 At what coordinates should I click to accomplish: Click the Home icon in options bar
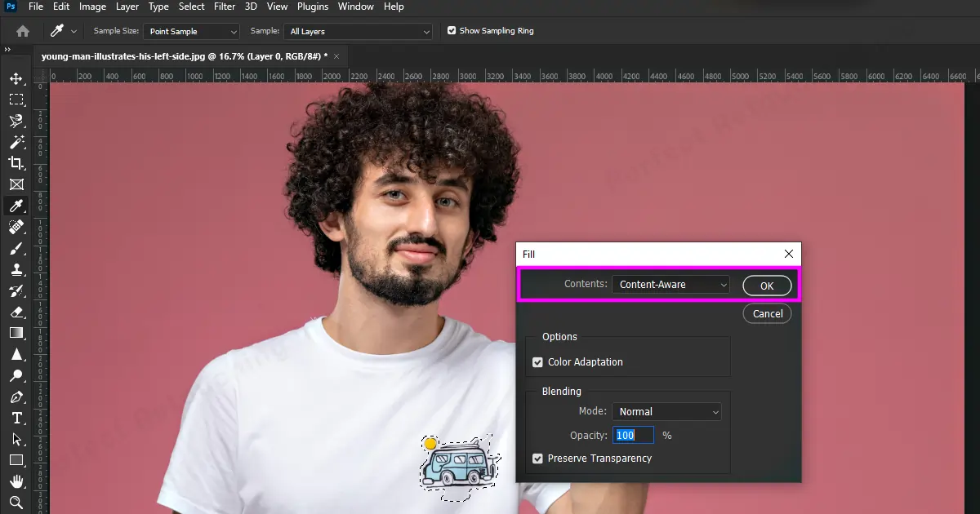(x=23, y=31)
